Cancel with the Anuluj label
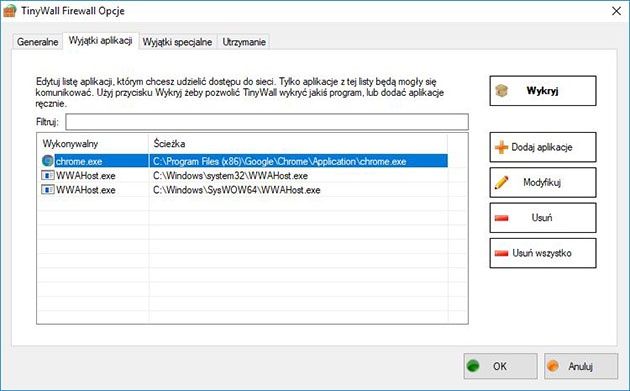 [x=581, y=366]
